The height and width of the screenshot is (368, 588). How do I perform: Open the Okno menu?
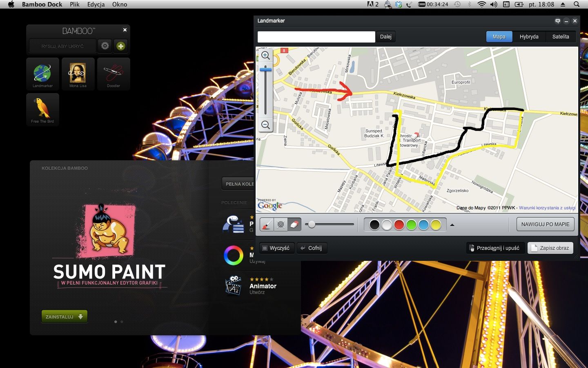tap(120, 4)
